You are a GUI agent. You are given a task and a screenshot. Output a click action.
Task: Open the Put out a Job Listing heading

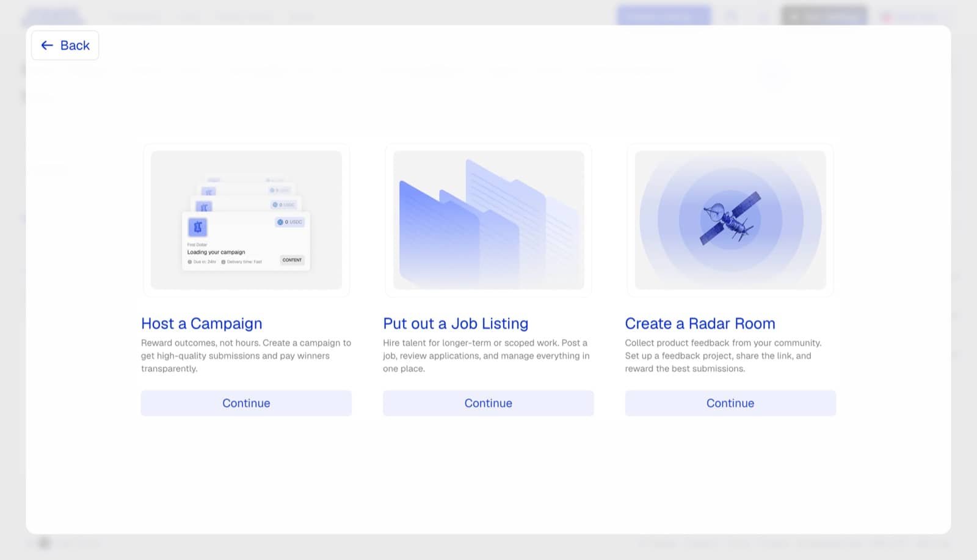pos(456,323)
